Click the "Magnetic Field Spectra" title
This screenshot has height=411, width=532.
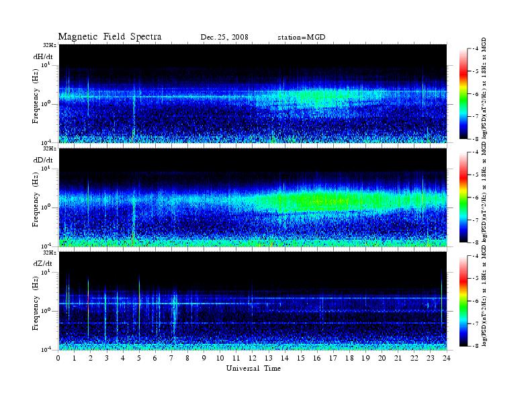[109, 37]
